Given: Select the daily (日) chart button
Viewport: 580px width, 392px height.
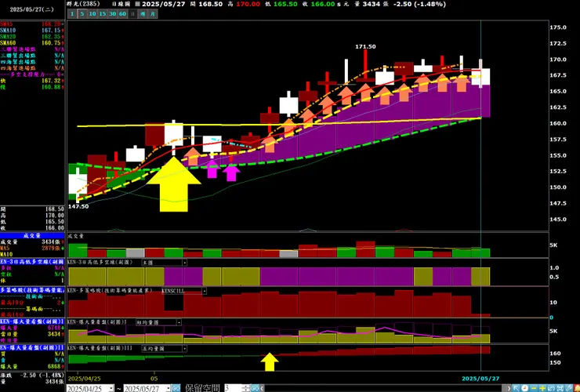Looking at the screenshot, I should coord(132,13).
